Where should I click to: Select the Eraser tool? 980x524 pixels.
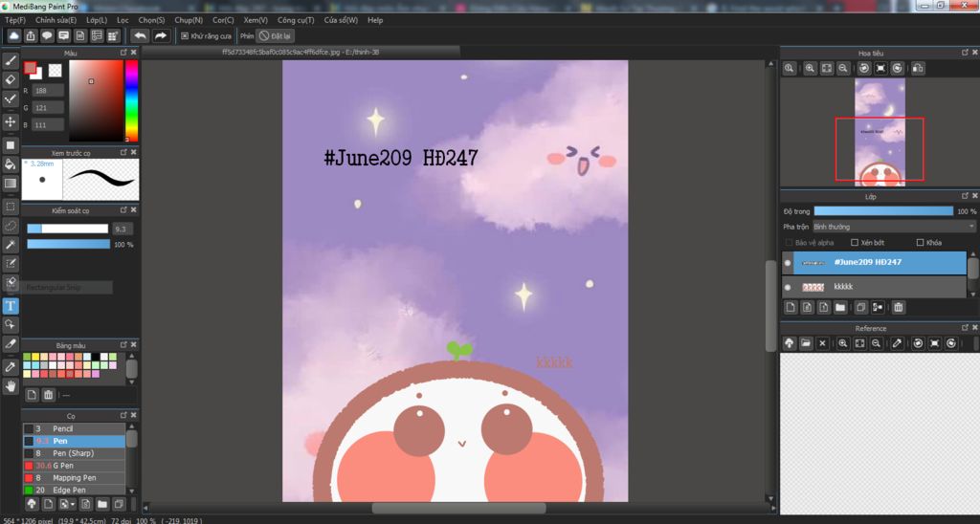coord(10,80)
